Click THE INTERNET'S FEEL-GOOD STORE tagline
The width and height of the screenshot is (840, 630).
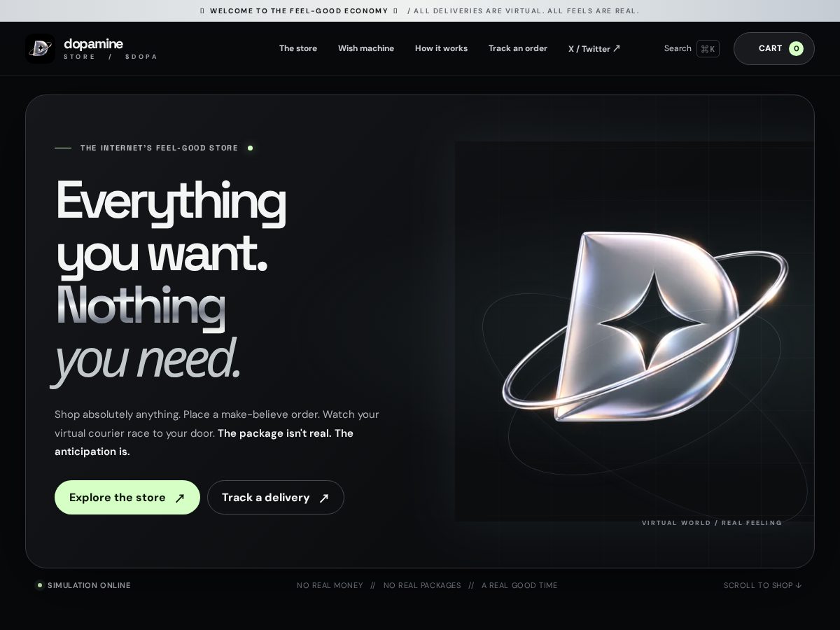pos(159,148)
